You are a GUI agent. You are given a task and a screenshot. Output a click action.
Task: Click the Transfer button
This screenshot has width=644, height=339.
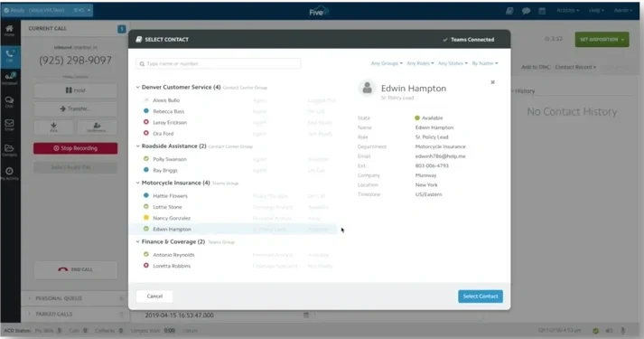(75, 108)
